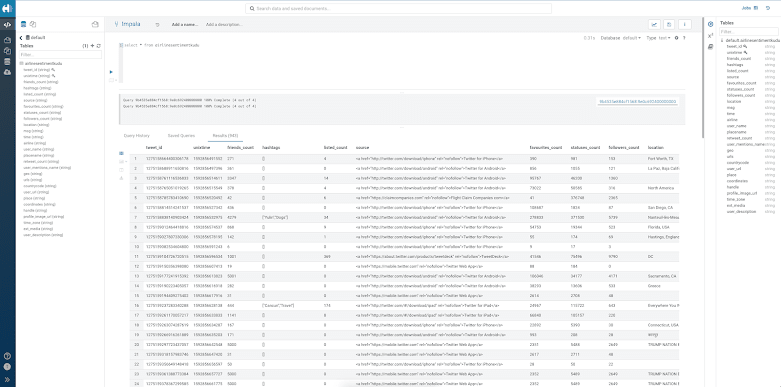Click the Impala editor type label
Image resolution: width=781 pixels, height=387 pixels.
[x=131, y=24]
